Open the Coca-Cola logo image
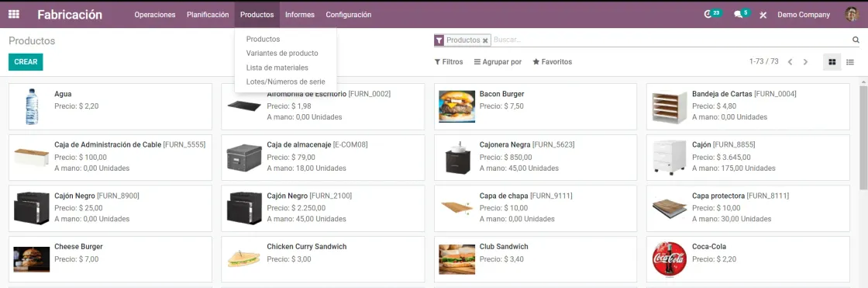 [670, 259]
